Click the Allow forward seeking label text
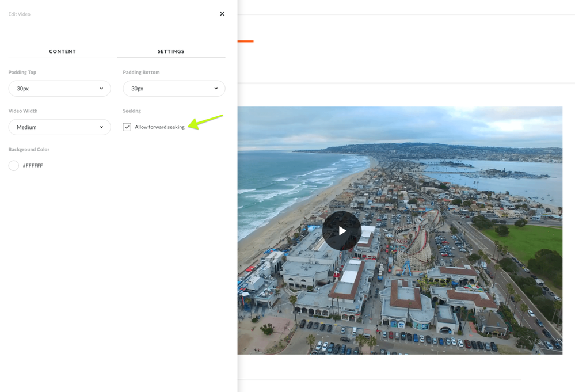This screenshot has height=392, width=575. pyautogui.click(x=159, y=127)
